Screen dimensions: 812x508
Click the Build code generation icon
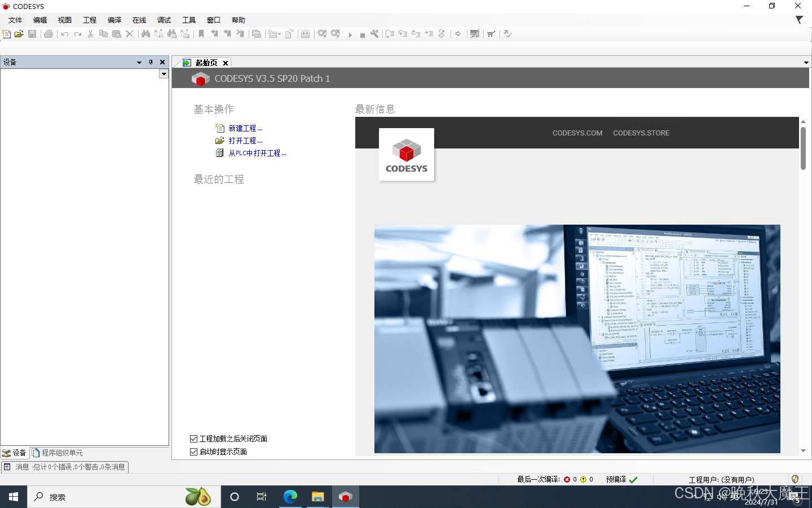(305, 34)
